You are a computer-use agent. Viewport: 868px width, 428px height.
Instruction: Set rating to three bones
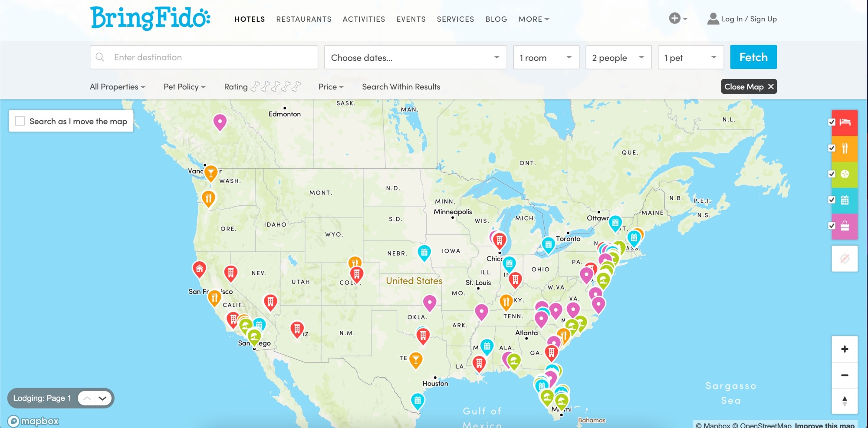coord(276,86)
